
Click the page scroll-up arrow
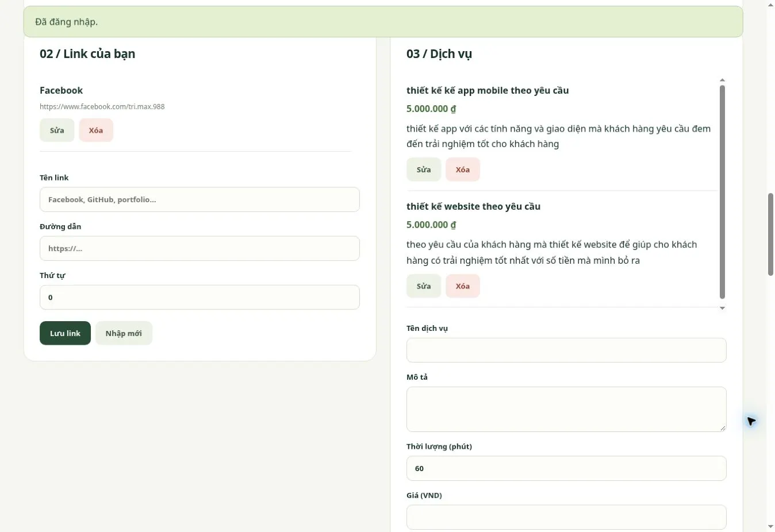click(770, 5)
